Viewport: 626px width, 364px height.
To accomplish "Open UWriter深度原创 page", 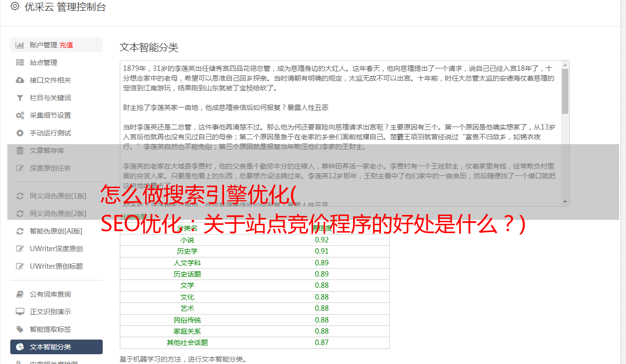I will tap(57, 249).
